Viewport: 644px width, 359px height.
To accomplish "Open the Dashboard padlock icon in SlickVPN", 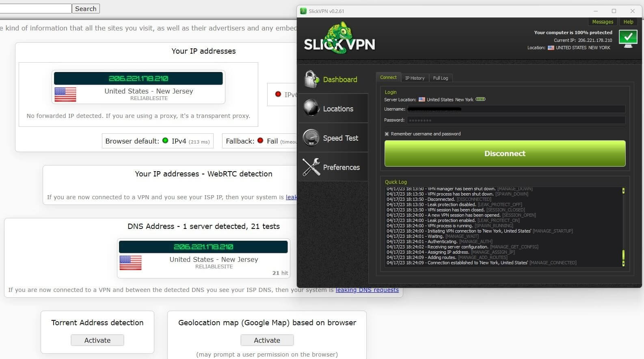I will (311, 79).
